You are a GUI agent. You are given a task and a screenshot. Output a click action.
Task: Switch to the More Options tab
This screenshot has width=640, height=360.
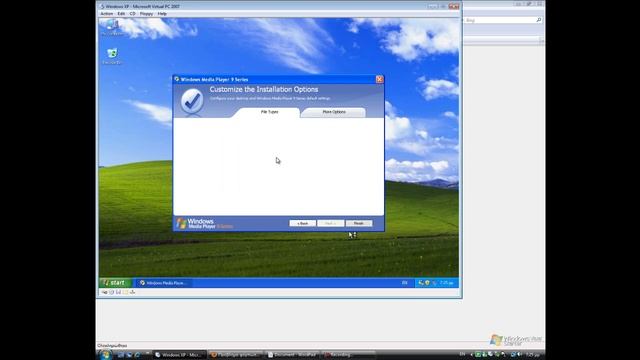click(334, 112)
